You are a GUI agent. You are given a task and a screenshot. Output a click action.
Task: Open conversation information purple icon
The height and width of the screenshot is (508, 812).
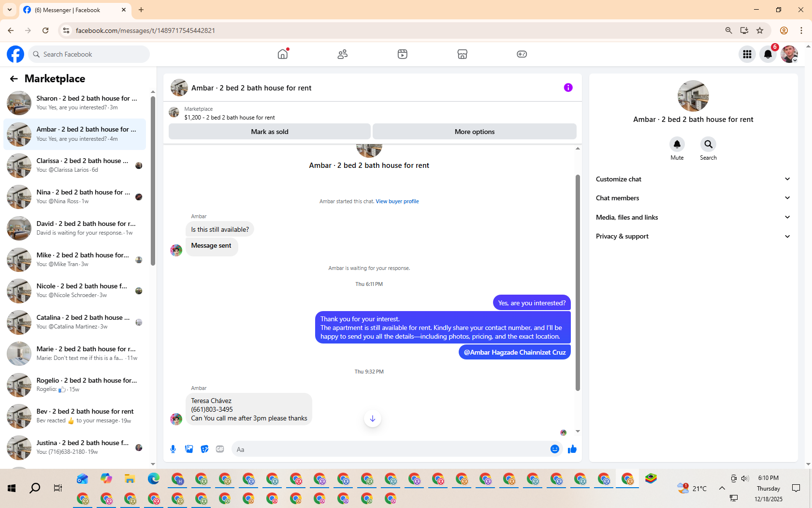[568, 88]
